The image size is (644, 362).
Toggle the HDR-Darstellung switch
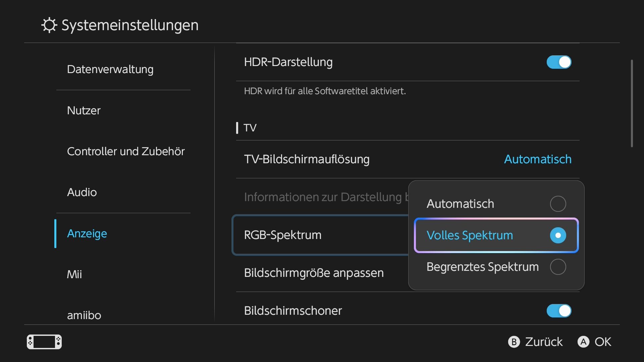click(559, 62)
